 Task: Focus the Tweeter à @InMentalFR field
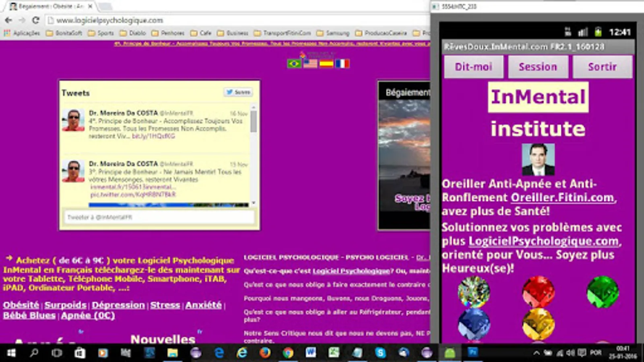(159, 217)
